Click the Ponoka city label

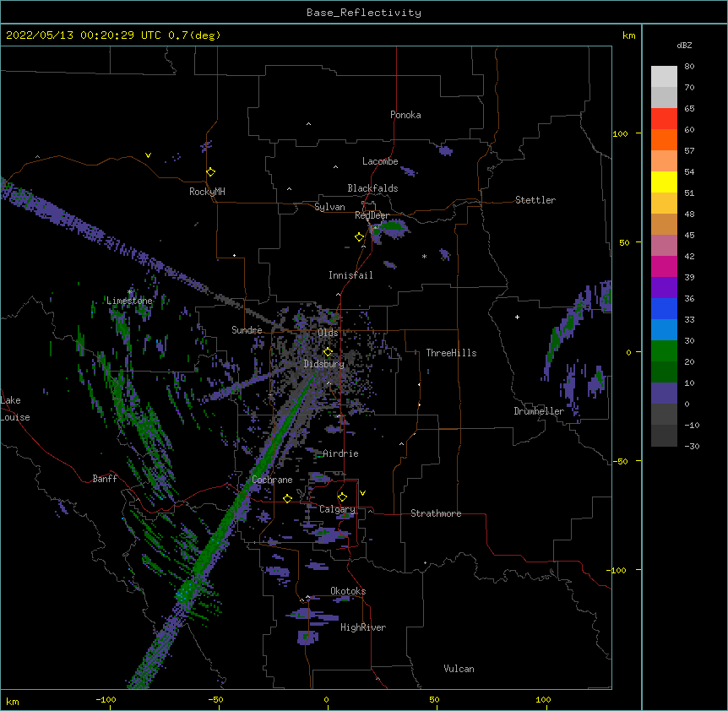click(405, 115)
